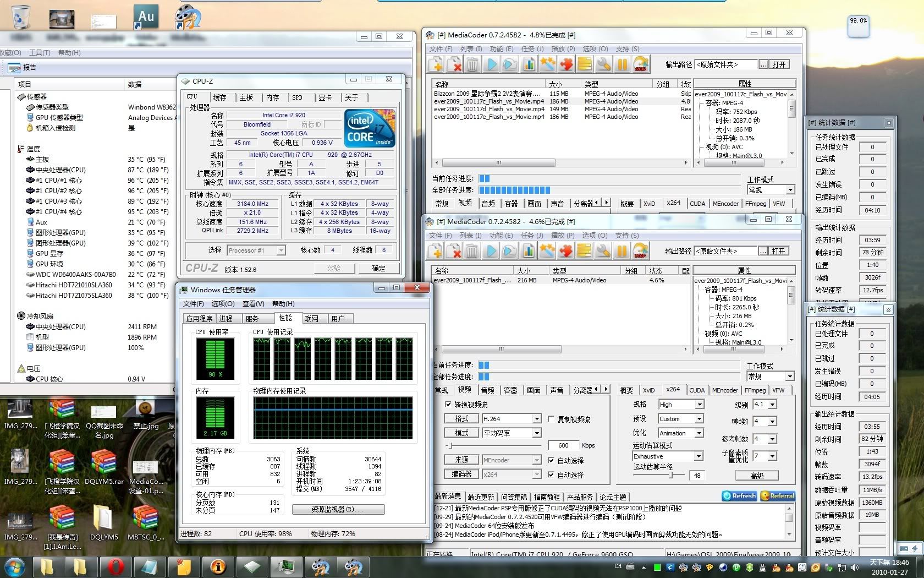Expand the 优化 dropdown showing Animation
The height and width of the screenshot is (578, 924).
click(x=681, y=433)
